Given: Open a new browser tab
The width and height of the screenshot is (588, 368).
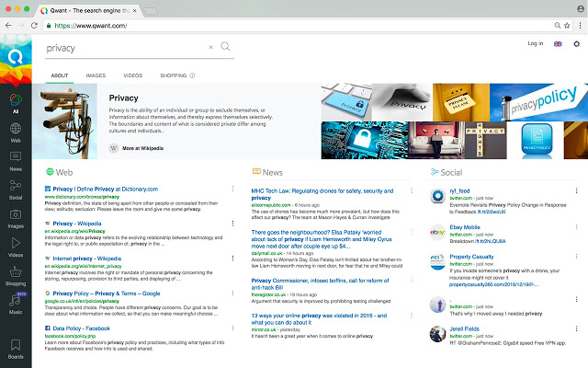Looking at the screenshot, I should [151, 12].
